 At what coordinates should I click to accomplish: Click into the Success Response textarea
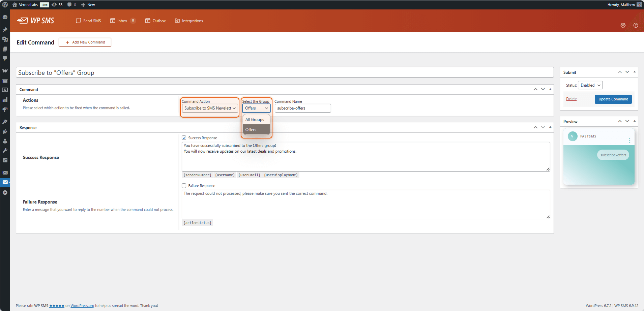click(366, 157)
